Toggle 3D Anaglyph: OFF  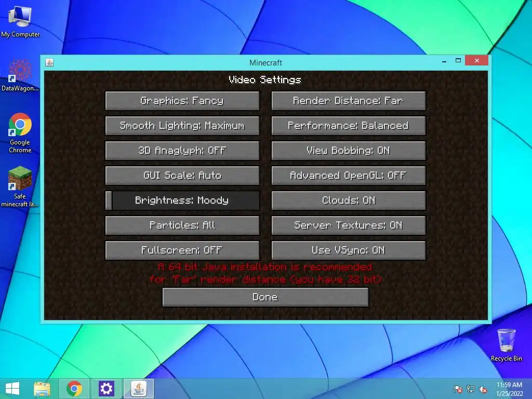(182, 151)
